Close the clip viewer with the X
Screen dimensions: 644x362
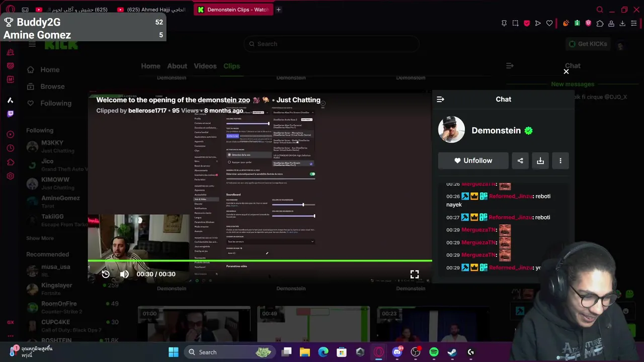[x=566, y=71]
